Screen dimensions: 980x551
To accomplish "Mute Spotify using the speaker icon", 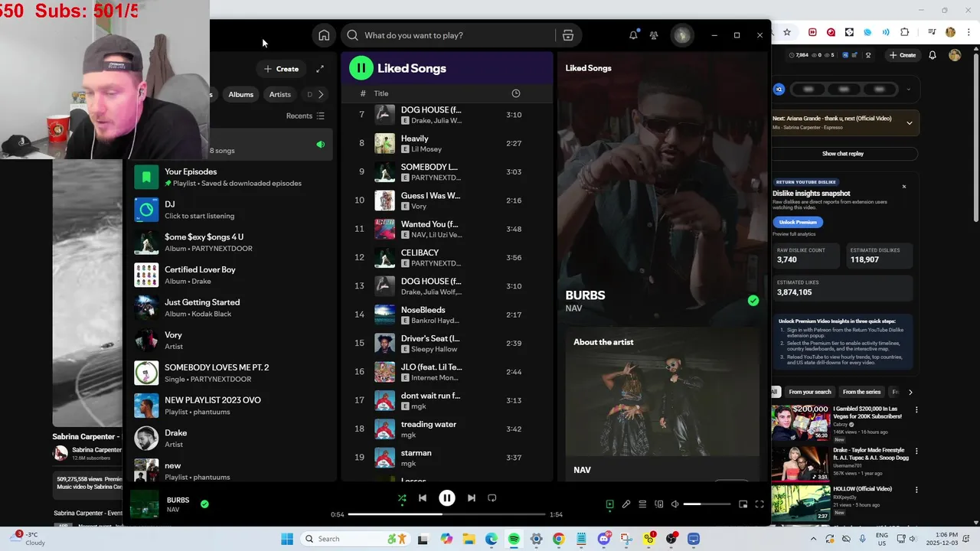I will point(675,504).
